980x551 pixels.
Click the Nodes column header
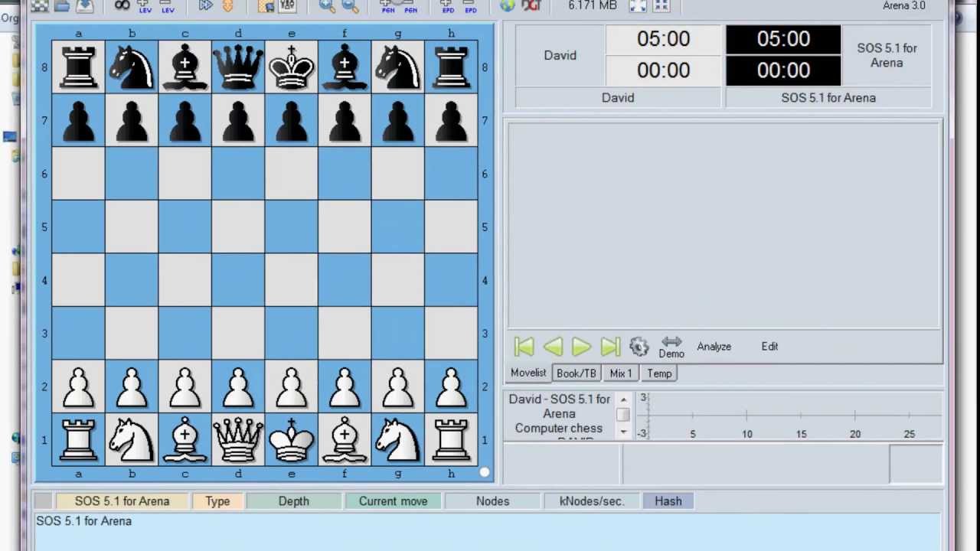492,501
